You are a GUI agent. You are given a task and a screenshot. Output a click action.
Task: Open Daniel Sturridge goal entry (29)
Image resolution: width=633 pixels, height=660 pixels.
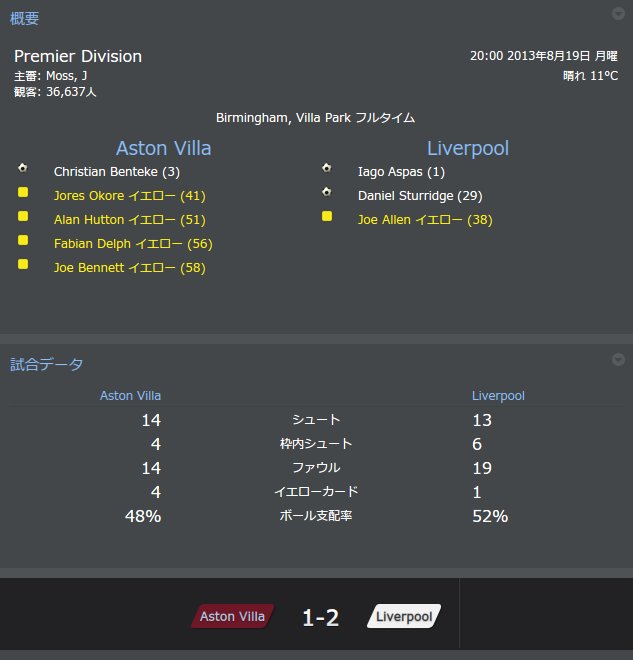[420, 196]
